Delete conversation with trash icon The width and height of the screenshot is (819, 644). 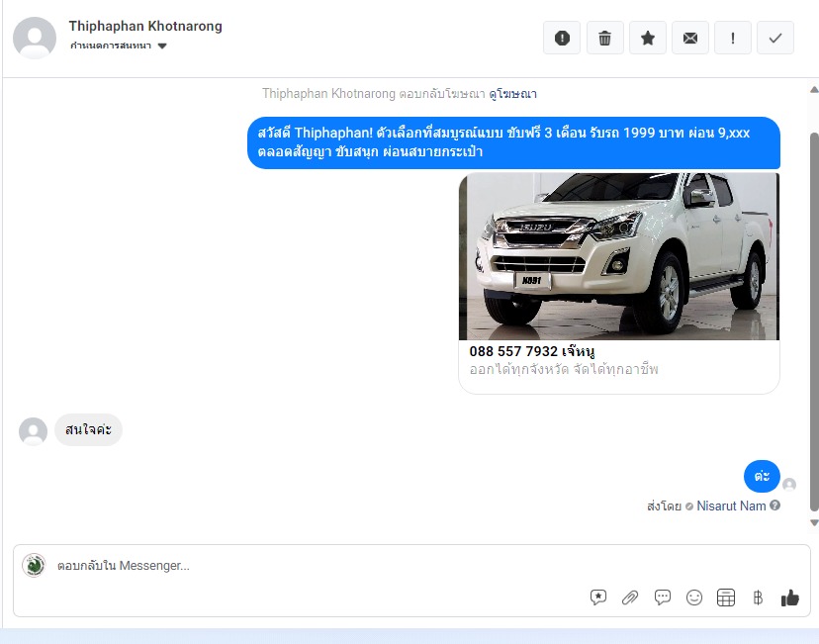pos(604,38)
